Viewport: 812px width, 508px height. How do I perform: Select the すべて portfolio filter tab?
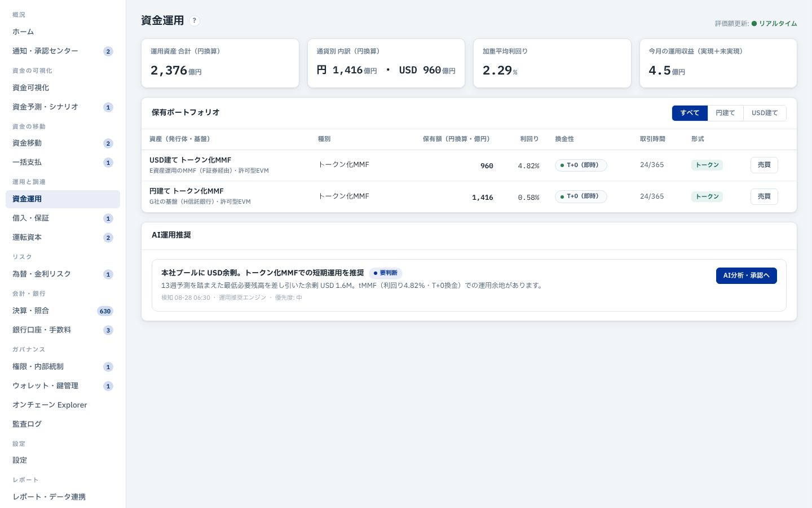click(x=690, y=113)
